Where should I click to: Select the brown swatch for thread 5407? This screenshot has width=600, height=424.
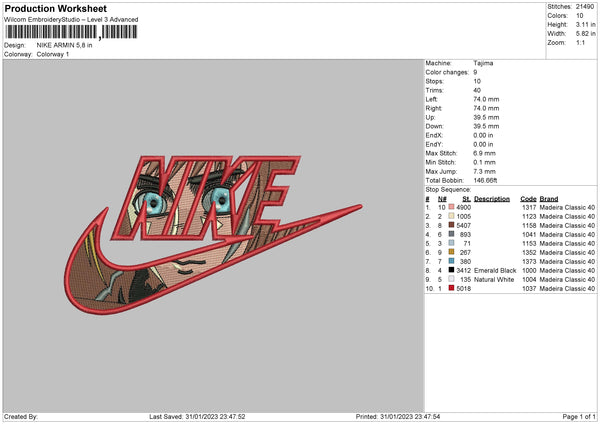click(x=451, y=225)
